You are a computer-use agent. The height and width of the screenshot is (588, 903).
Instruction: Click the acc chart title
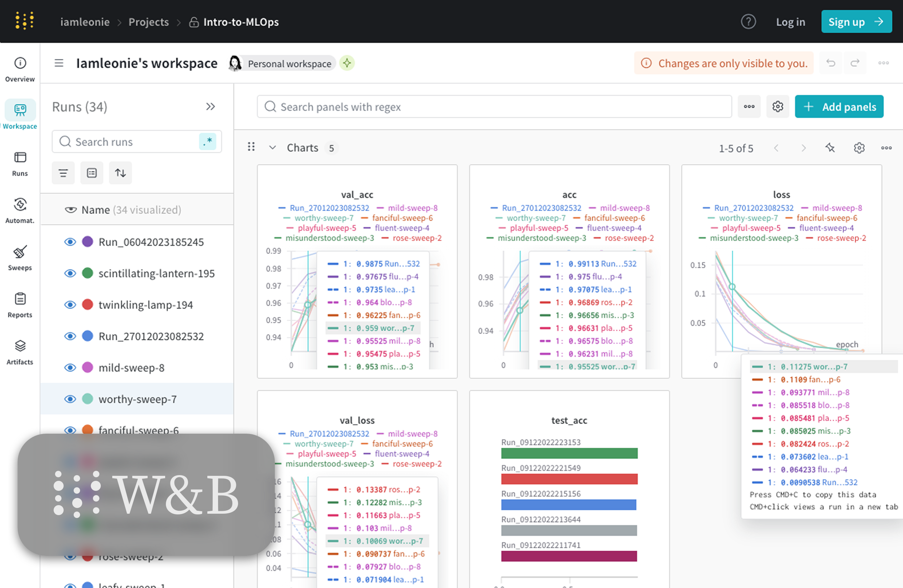pos(569,194)
